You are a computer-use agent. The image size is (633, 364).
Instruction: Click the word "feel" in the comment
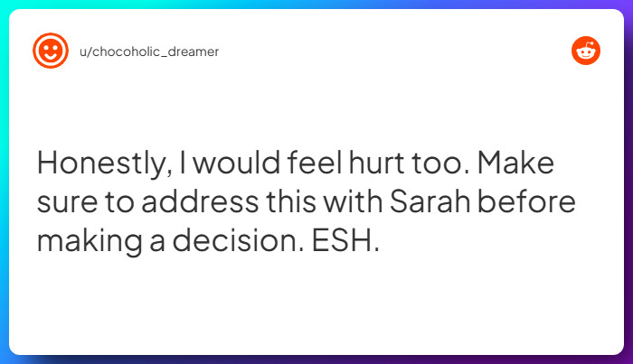coord(315,163)
